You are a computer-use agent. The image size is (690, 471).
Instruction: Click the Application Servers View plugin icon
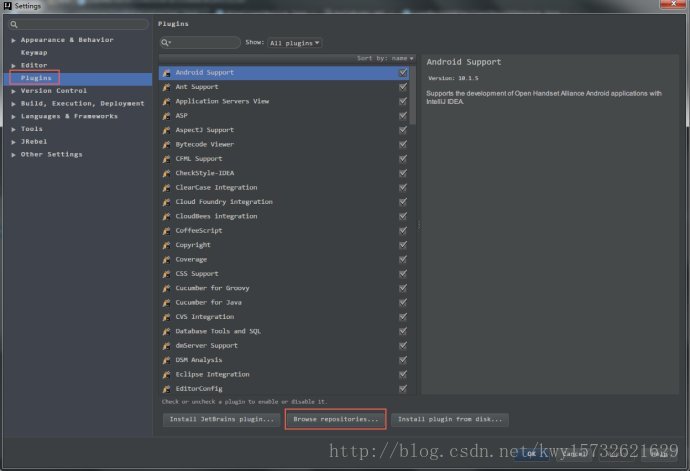pyautogui.click(x=166, y=102)
